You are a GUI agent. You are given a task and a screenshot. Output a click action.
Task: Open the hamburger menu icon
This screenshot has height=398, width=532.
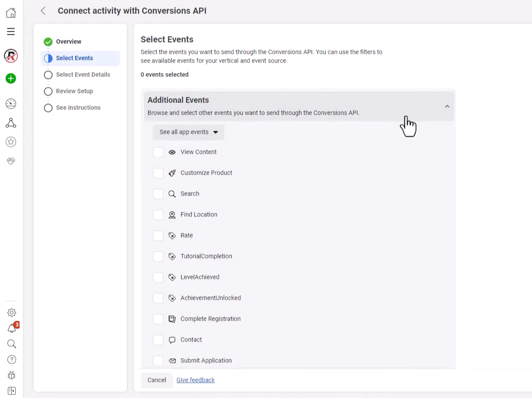tap(11, 32)
